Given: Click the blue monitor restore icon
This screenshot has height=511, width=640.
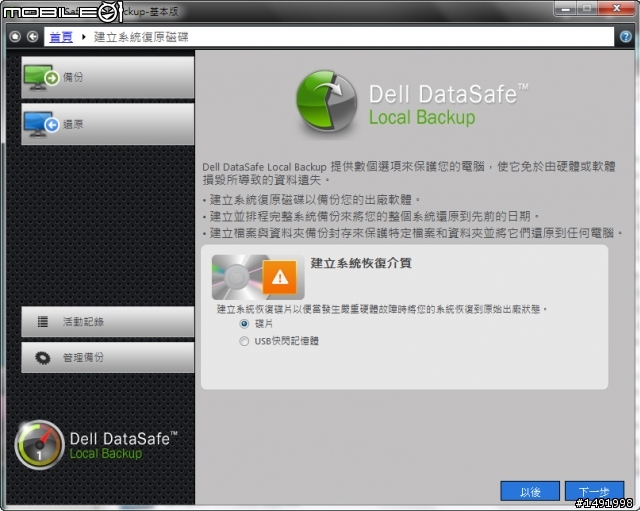Looking at the screenshot, I should pyautogui.click(x=41, y=124).
